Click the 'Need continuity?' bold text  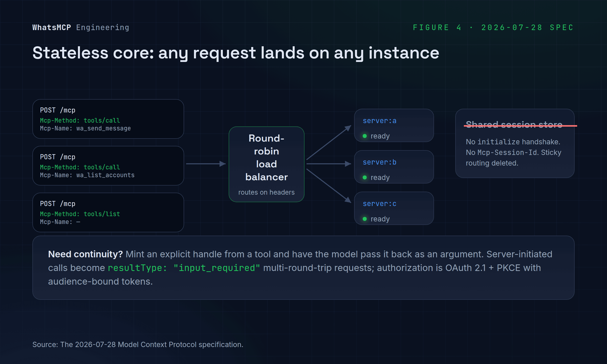point(85,254)
